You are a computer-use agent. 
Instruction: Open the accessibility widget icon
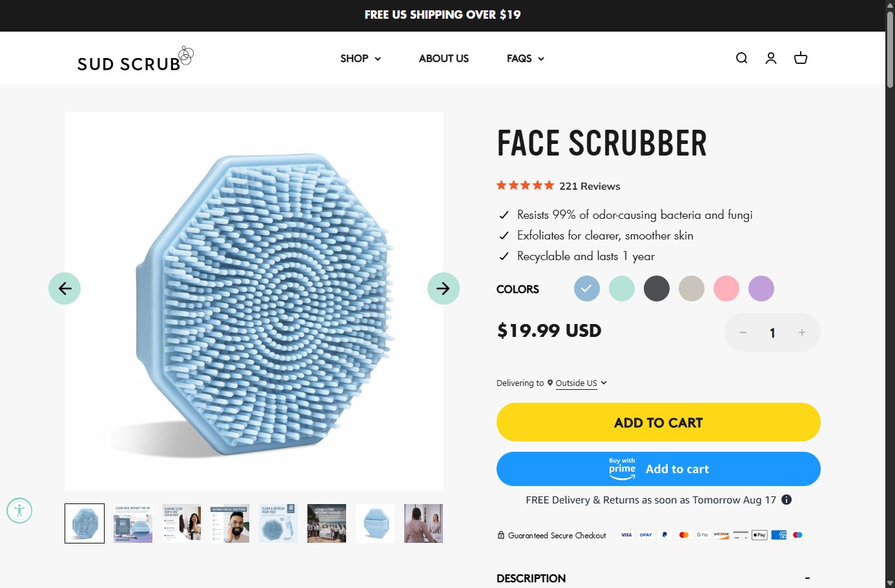click(x=19, y=511)
